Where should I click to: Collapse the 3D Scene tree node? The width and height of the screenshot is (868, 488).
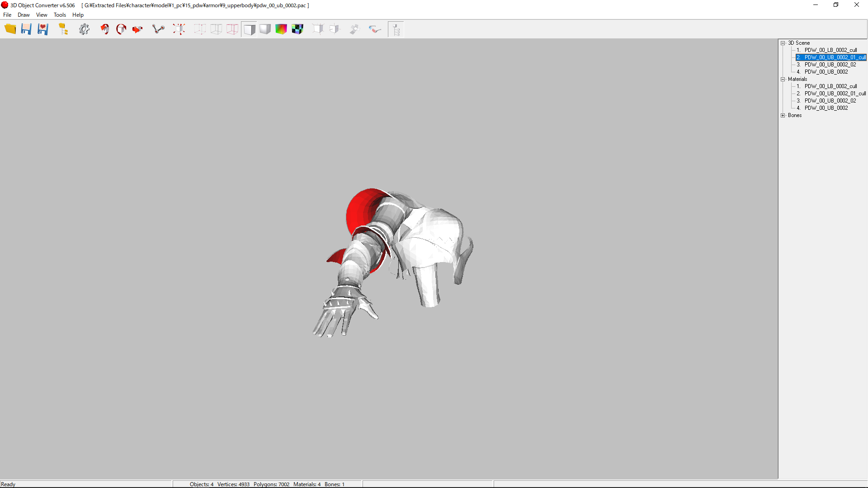[783, 43]
